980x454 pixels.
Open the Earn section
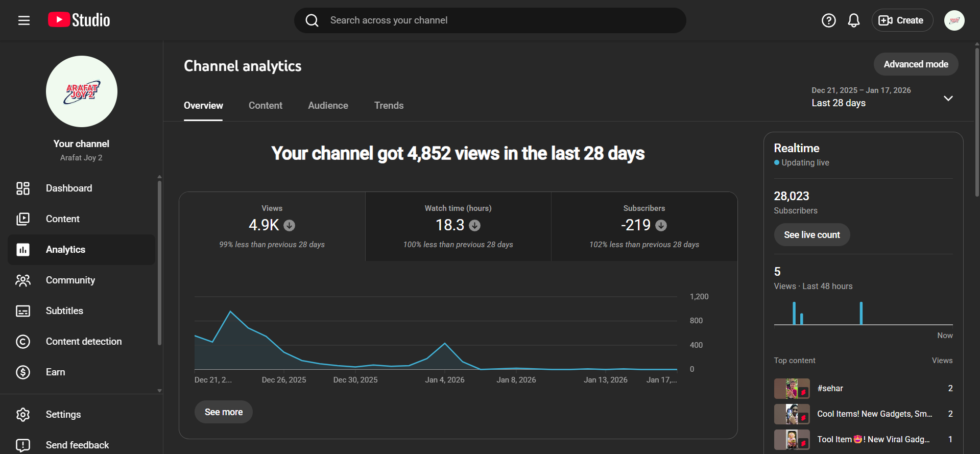click(x=55, y=372)
